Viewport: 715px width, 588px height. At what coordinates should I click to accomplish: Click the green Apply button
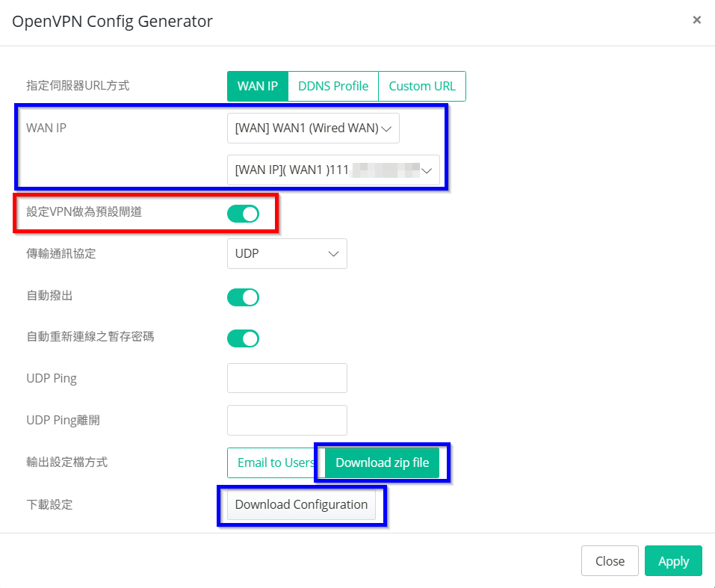point(673,561)
